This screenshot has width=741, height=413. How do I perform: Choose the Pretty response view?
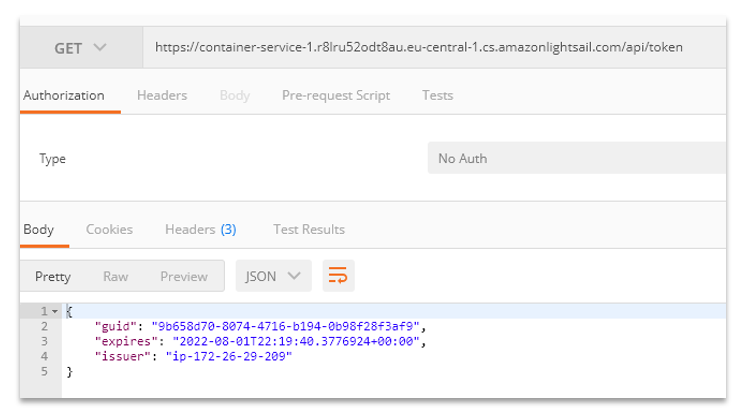53,277
